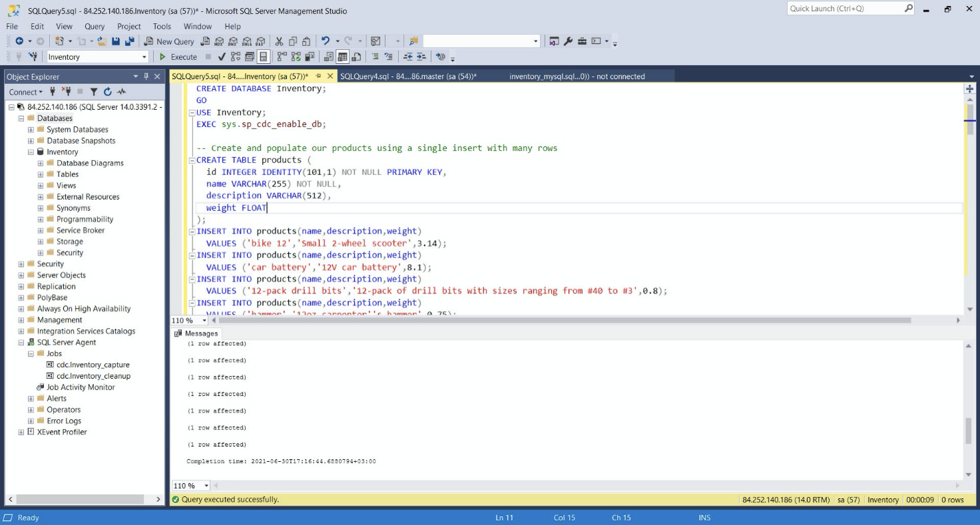Click the Open File folder icon

102,41
